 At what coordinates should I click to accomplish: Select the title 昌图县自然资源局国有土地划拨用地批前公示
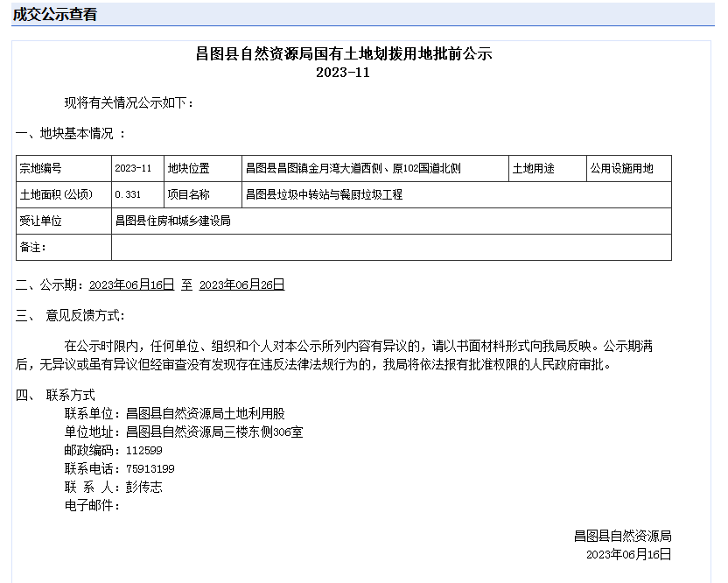click(x=344, y=54)
